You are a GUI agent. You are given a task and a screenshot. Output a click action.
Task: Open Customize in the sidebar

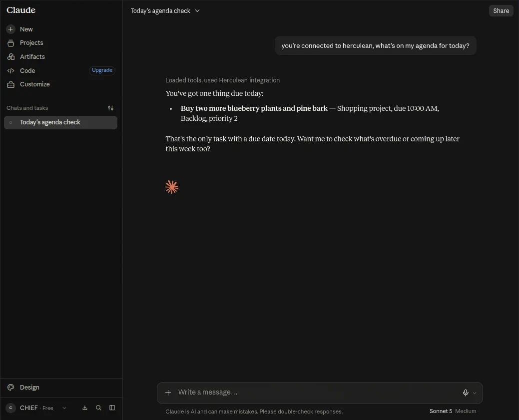tap(35, 84)
